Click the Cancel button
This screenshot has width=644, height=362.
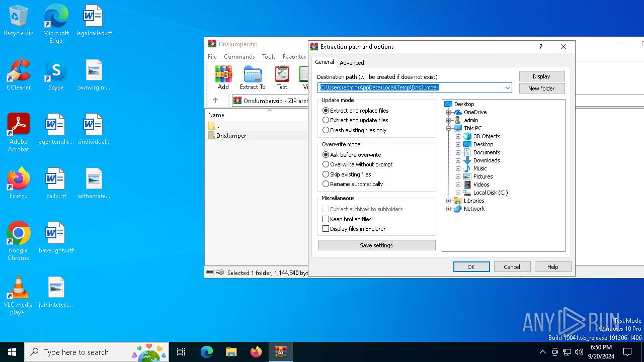pos(512,267)
